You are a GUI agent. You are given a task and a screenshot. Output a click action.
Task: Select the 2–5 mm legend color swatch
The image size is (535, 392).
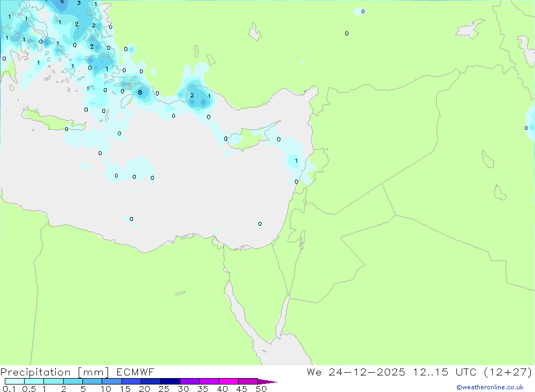point(73,381)
